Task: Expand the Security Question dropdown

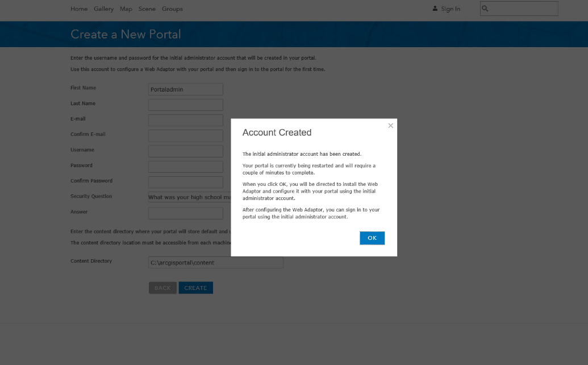Action: [189, 197]
